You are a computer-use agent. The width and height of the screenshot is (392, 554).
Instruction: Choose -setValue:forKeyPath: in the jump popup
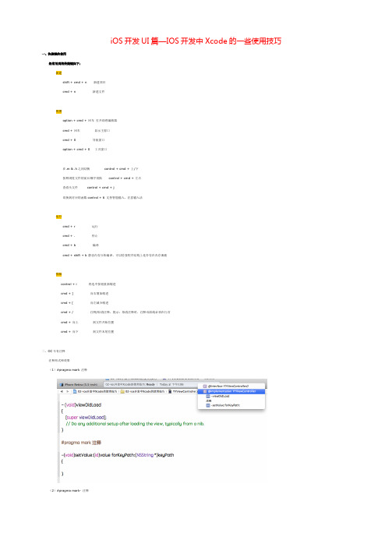[x=223, y=405]
